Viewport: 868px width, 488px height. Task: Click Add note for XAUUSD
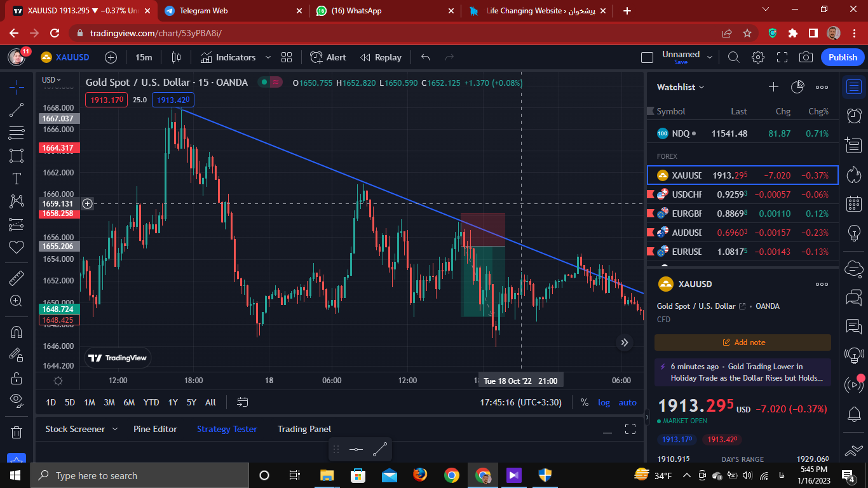[743, 342]
